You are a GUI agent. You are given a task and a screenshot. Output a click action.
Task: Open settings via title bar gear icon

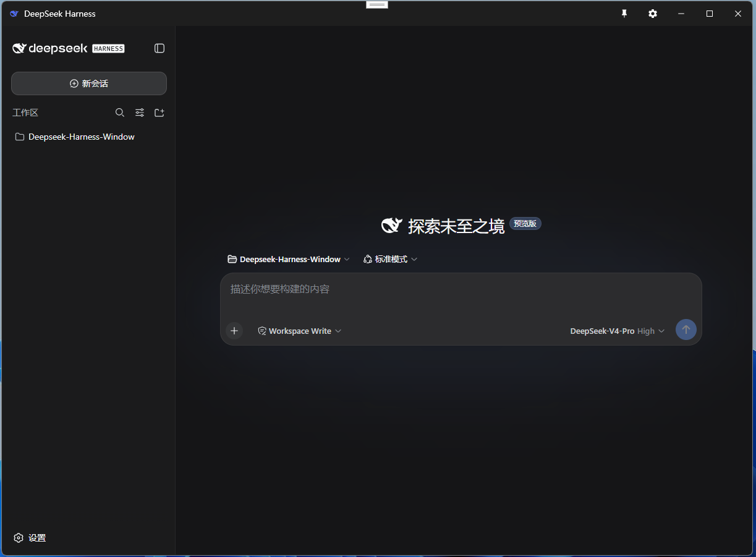pos(653,14)
